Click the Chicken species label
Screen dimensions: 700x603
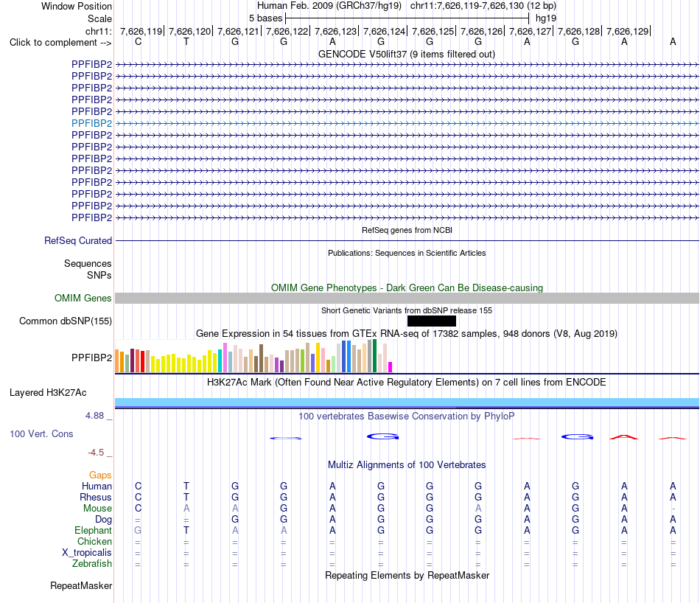94,541
